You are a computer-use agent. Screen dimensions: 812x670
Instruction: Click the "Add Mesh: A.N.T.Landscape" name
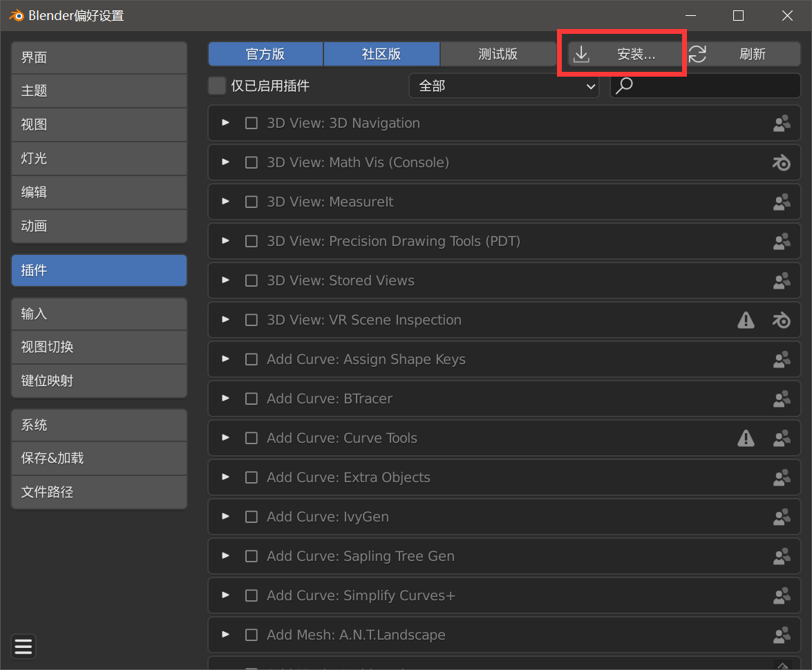click(x=356, y=635)
